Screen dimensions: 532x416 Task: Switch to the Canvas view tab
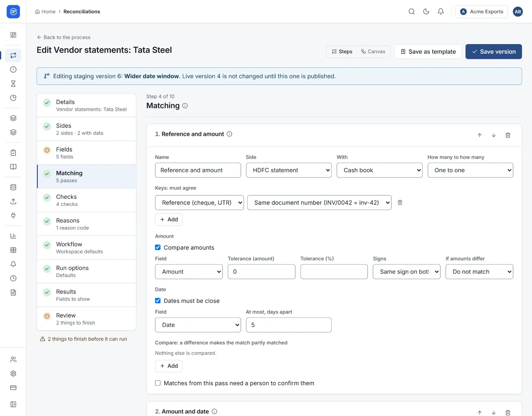(373, 51)
